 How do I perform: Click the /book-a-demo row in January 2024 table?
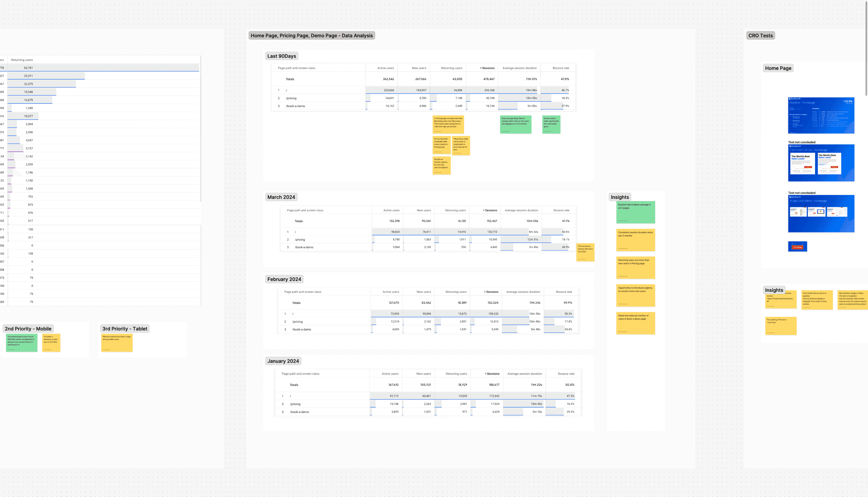[428, 412]
